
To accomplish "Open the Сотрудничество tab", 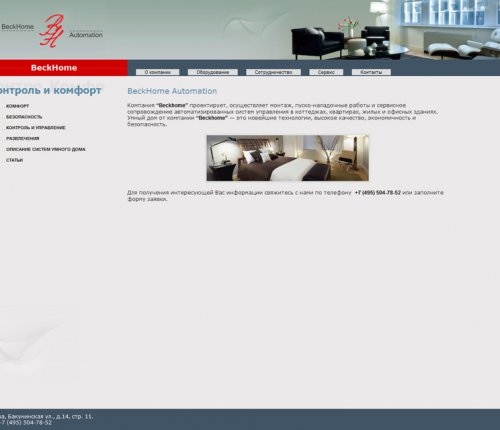I will pyautogui.click(x=273, y=72).
